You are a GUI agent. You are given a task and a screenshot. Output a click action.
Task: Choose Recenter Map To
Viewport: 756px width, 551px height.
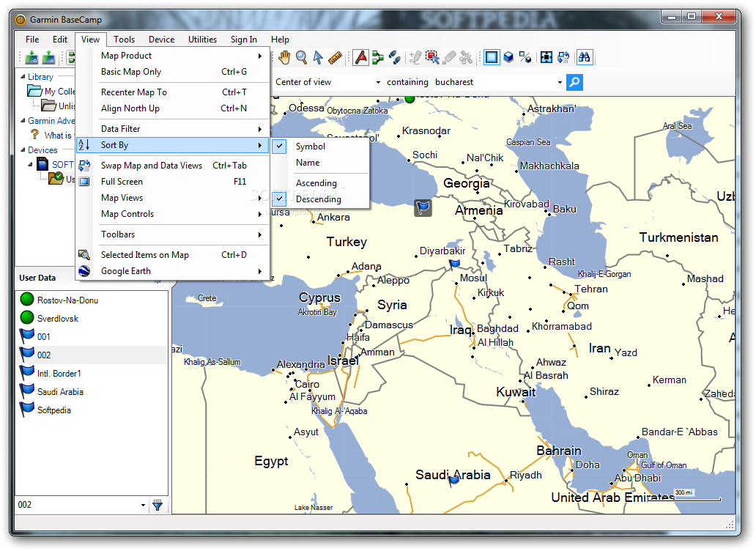click(173, 92)
